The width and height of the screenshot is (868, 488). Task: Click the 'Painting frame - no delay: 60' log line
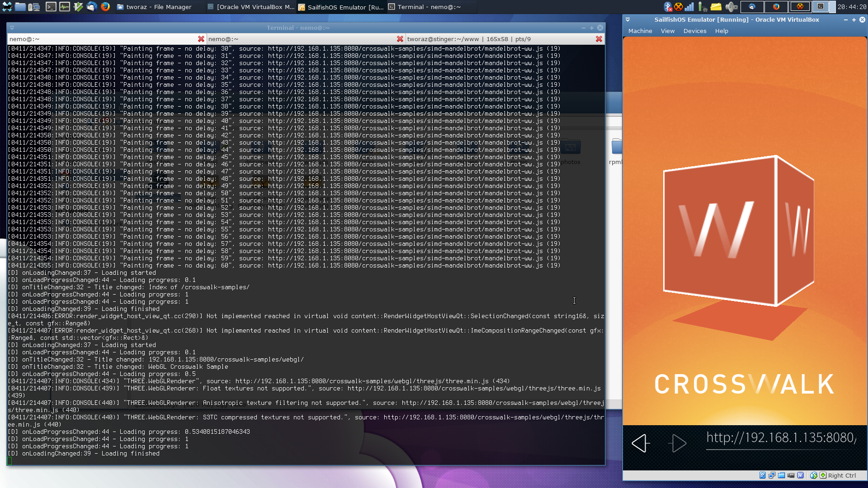(284, 266)
